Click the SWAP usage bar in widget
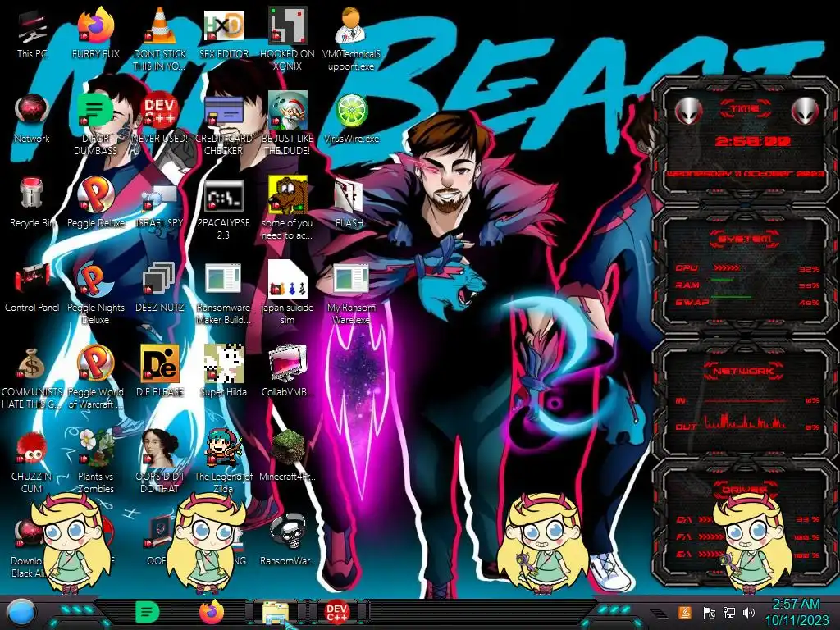This screenshot has width=840, height=630. click(731, 297)
